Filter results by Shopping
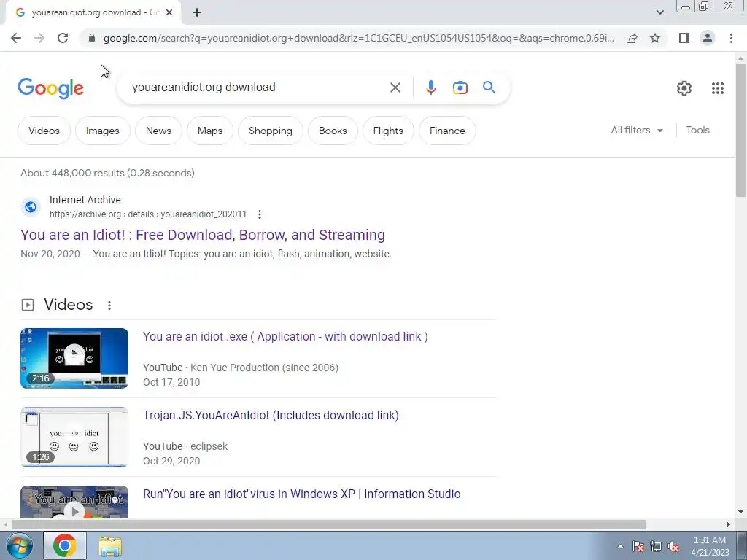747x560 pixels. [270, 131]
